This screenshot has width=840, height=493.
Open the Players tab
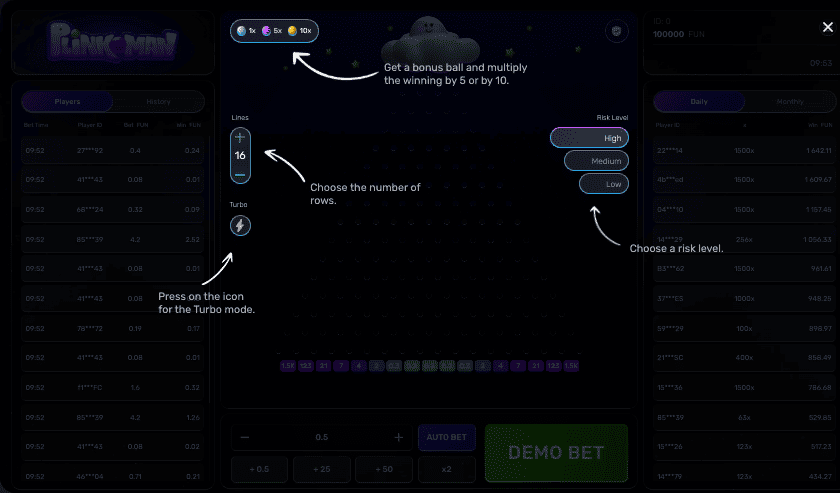pos(68,102)
